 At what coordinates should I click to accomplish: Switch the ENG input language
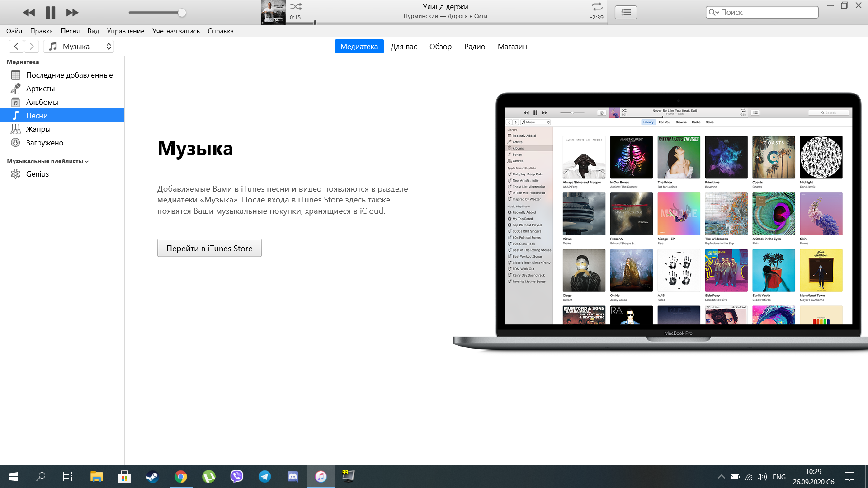pos(779,477)
